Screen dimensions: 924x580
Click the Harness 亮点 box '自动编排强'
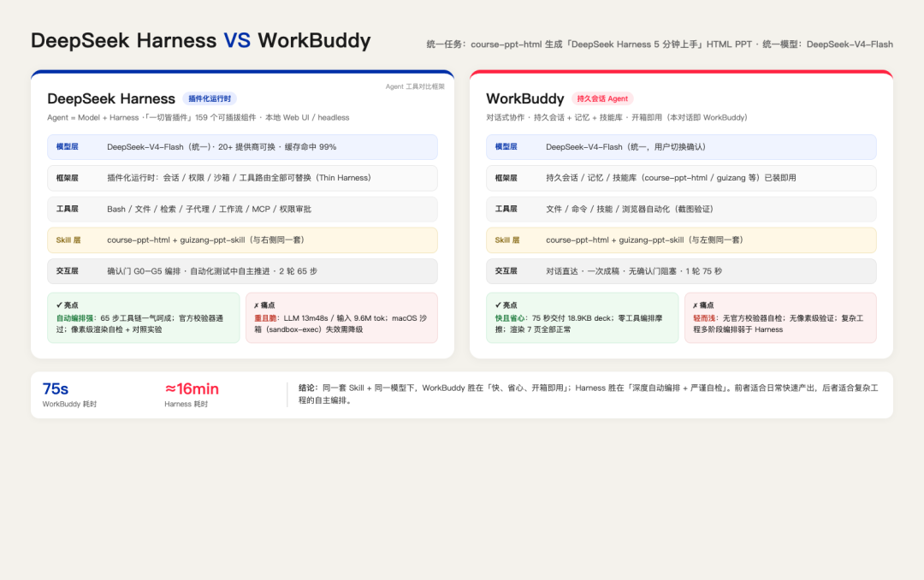[144, 317]
